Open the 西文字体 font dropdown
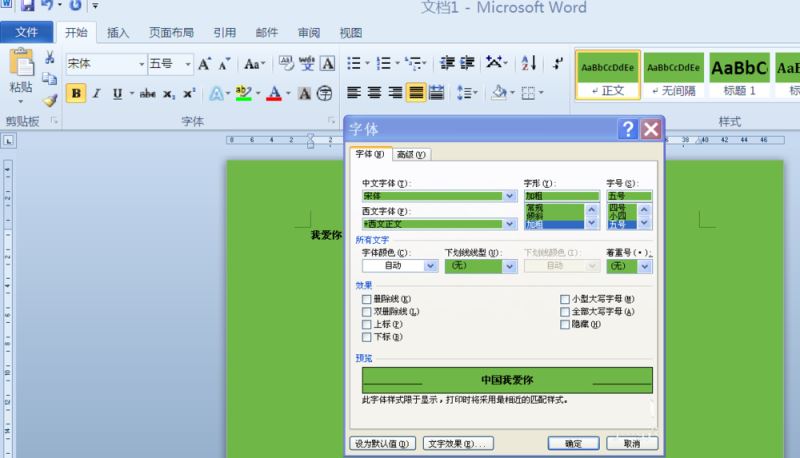Viewport: 800px width, 458px height. click(x=510, y=224)
